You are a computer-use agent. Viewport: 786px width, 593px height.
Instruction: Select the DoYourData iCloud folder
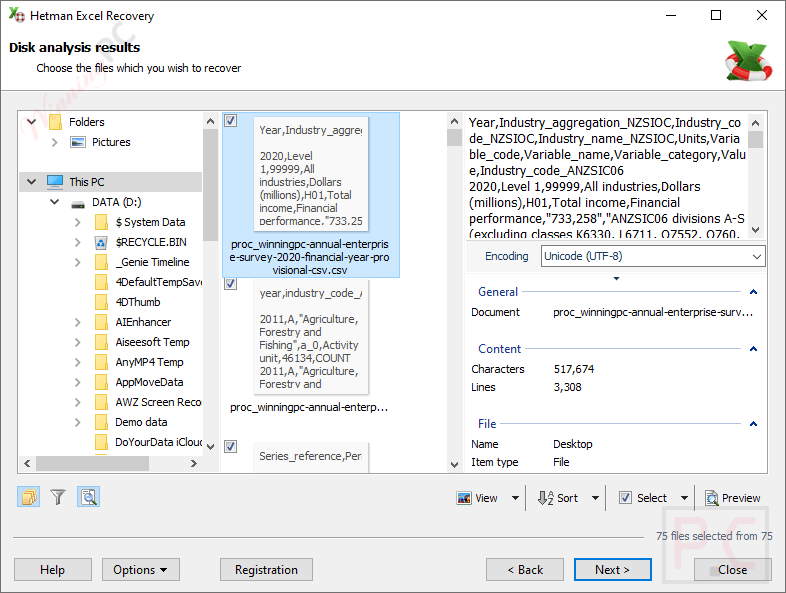[158, 442]
